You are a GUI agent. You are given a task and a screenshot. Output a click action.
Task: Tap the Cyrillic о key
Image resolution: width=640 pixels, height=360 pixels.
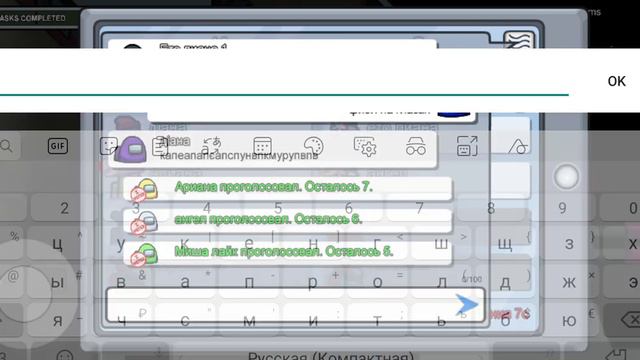[x=377, y=282]
